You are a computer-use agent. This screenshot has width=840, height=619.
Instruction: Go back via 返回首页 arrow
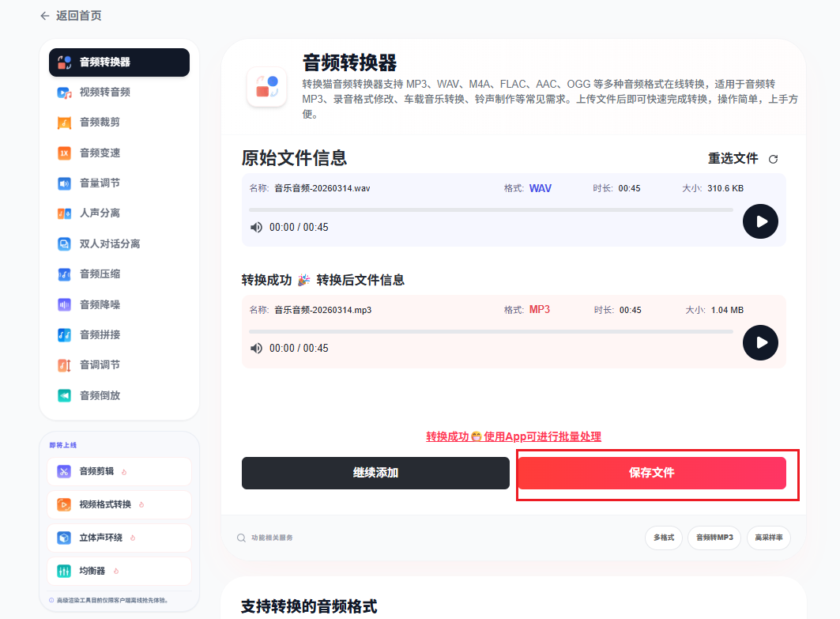pos(45,16)
